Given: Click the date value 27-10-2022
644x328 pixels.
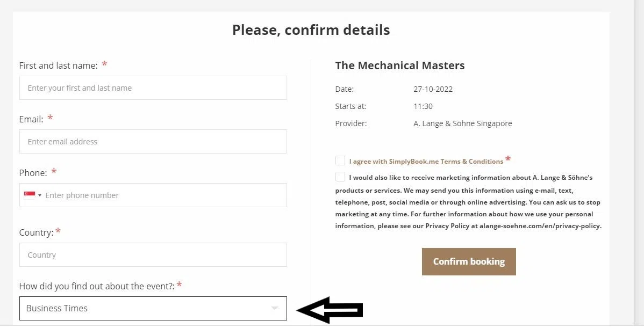Looking at the screenshot, I should tap(433, 89).
